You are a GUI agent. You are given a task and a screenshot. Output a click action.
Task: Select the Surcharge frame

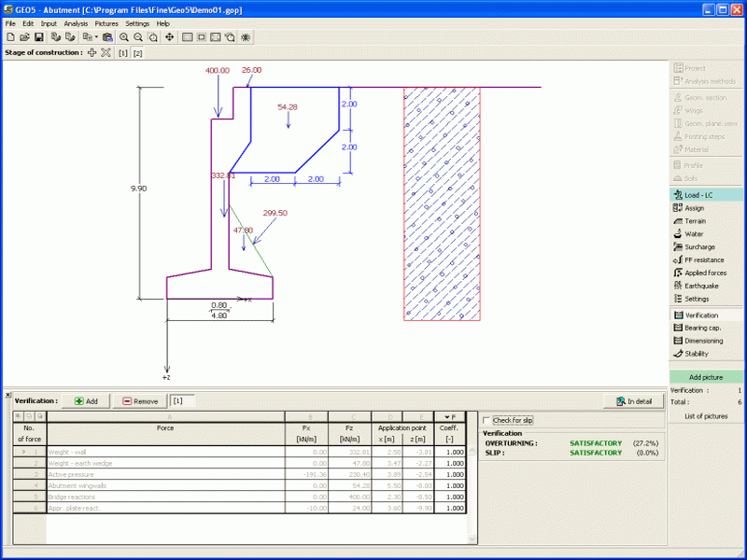coord(701,246)
